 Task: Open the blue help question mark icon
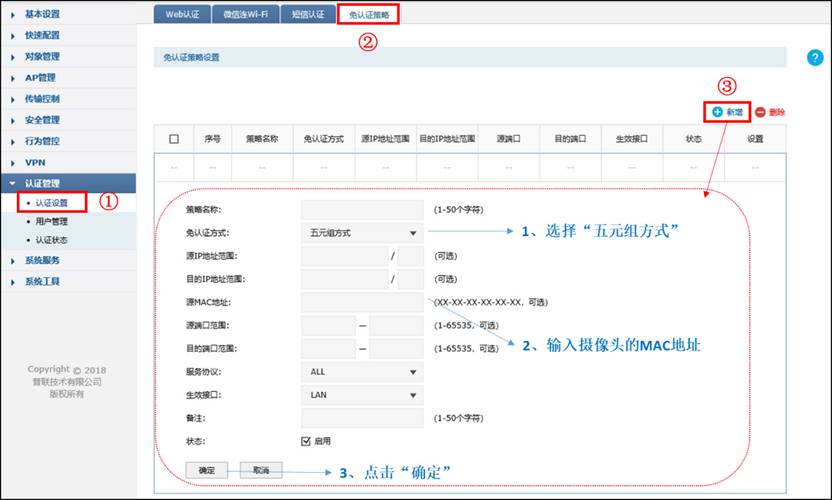click(x=813, y=58)
